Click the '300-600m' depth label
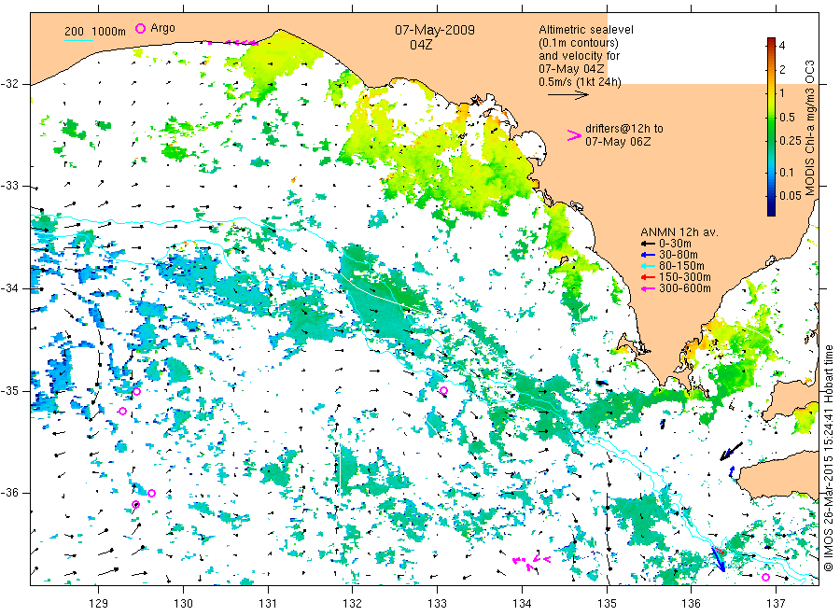The image size is (840, 616). [685, 288]
